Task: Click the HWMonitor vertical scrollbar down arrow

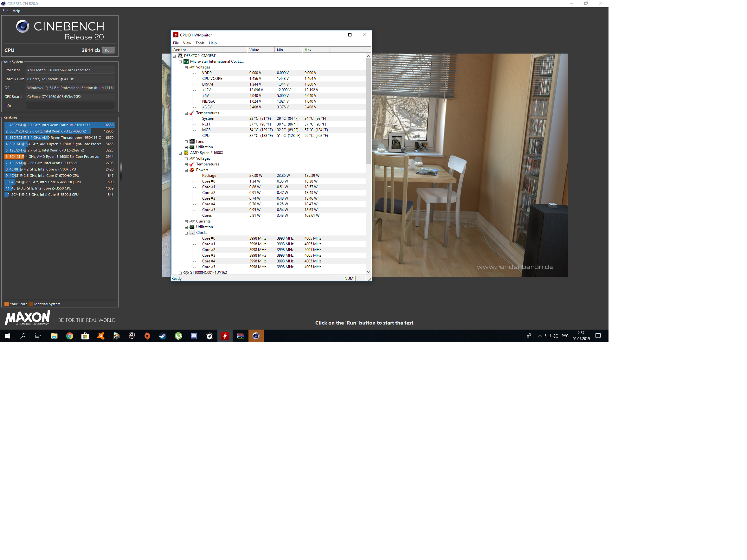Action: [x=368, y=272]
